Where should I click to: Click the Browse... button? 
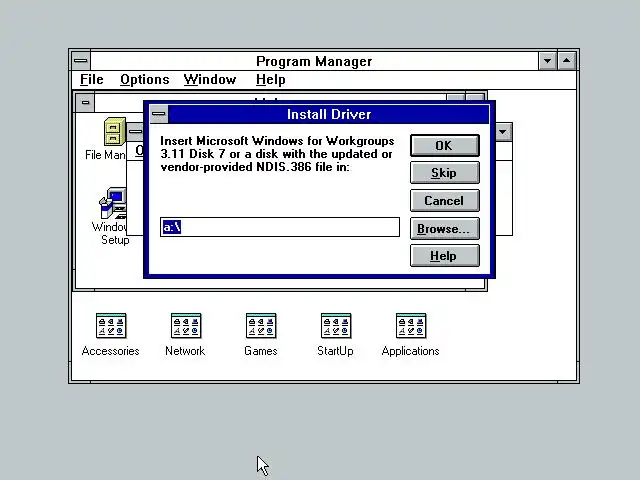(x=444, y=229)
